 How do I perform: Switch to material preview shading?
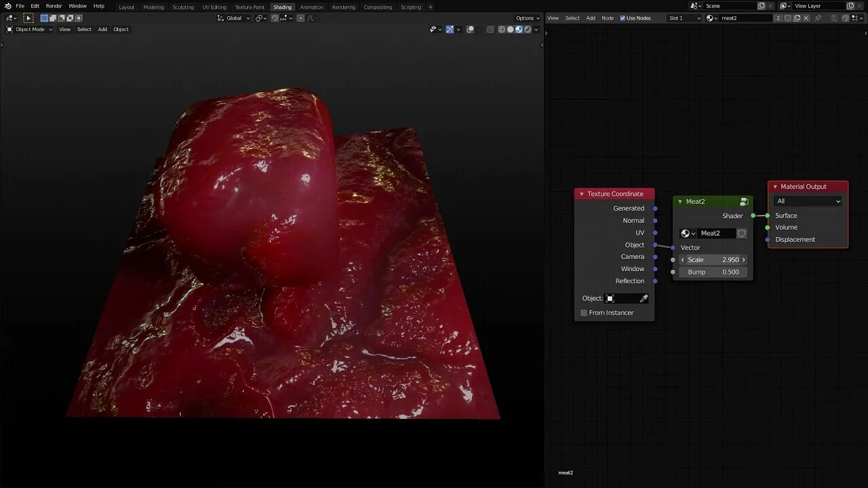point(519,29)
